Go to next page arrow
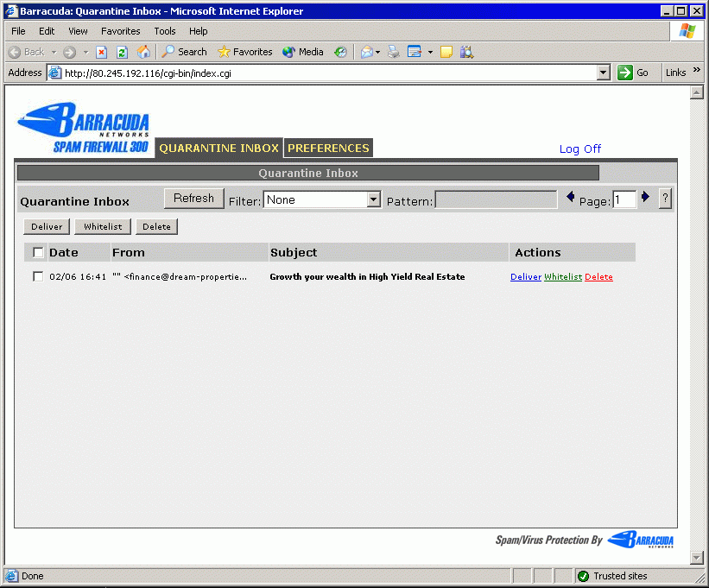Image resolution: width=709 pixels, height=588 pixels. 645,198
